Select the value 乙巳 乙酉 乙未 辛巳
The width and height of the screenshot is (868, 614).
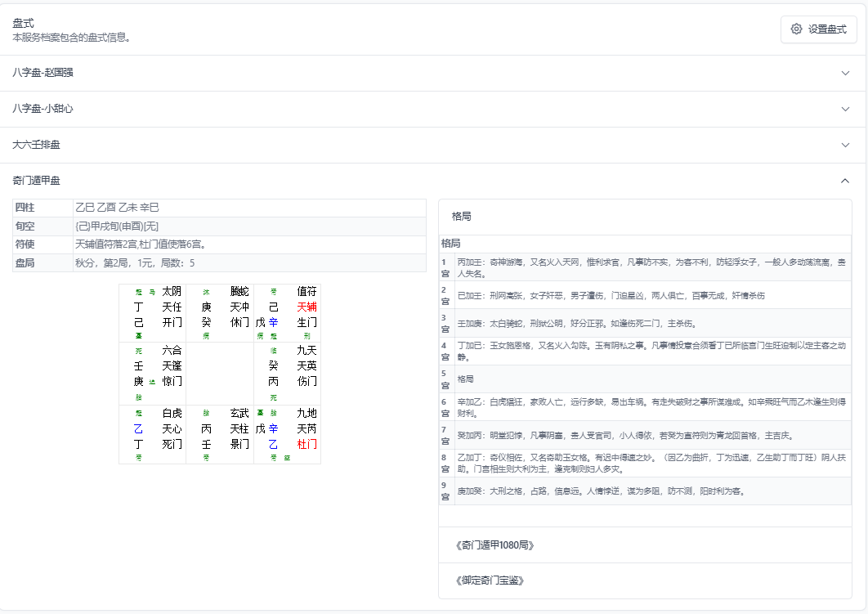pyautogui.click(x=118, y=208)
